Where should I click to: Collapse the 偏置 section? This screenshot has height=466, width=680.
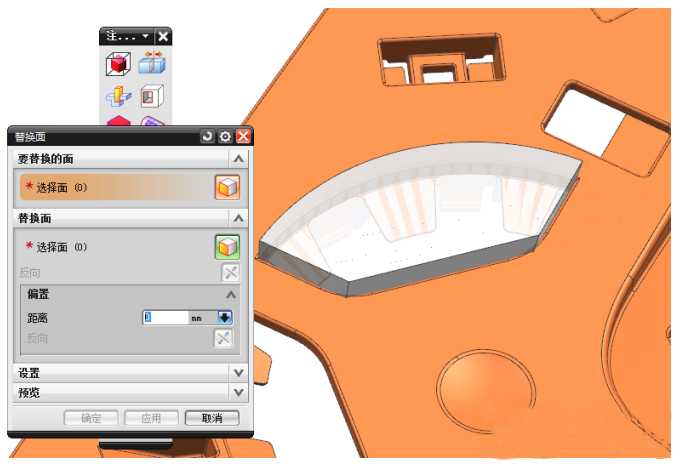point(231,295)
